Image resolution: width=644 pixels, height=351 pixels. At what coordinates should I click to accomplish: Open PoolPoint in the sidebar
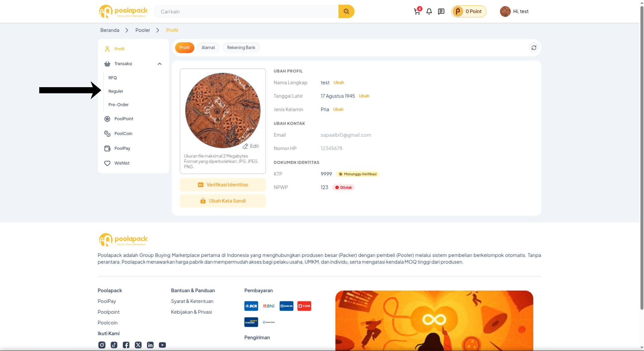(133, 119)
